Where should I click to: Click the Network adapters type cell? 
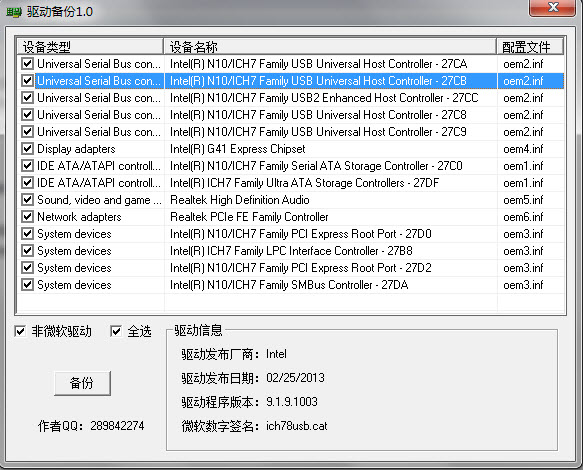tap(79, 217)
